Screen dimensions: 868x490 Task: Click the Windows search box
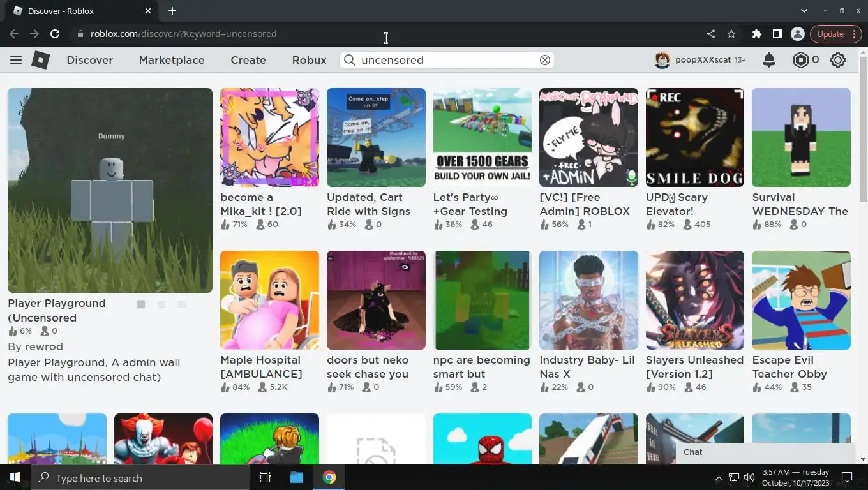click(140, 477)
